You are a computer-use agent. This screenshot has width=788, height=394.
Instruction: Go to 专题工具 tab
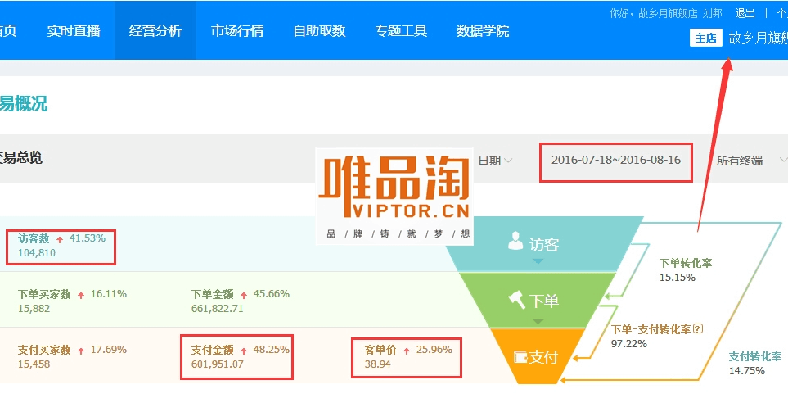pos(401,31)
